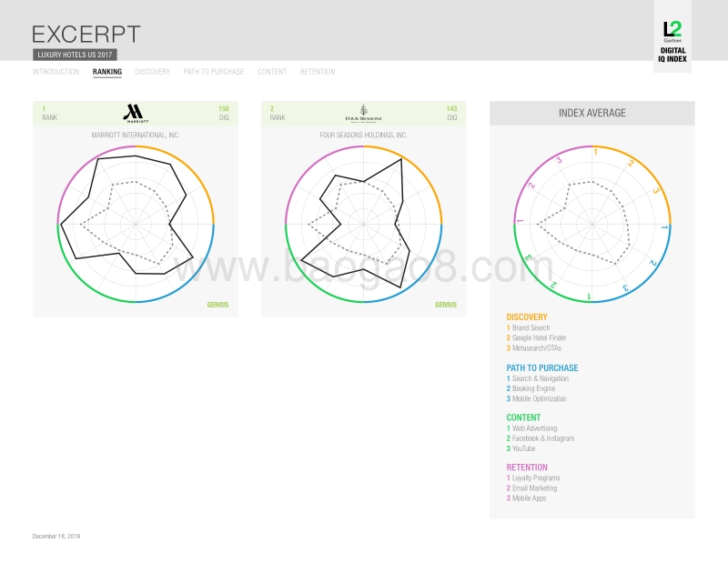
Task: Click the DIGITAL IQ INDEX label
Action: [672, 55]
